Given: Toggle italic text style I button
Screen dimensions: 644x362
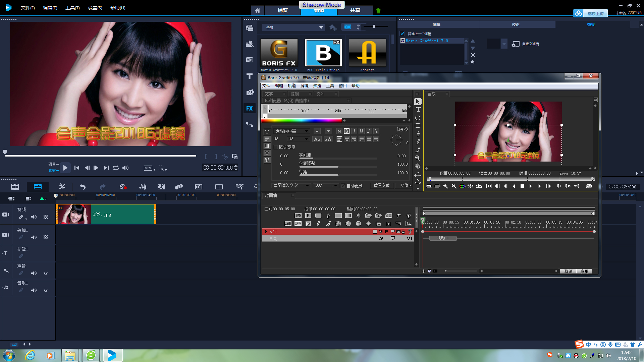Looking at the screenshot, I should [354, 131].
